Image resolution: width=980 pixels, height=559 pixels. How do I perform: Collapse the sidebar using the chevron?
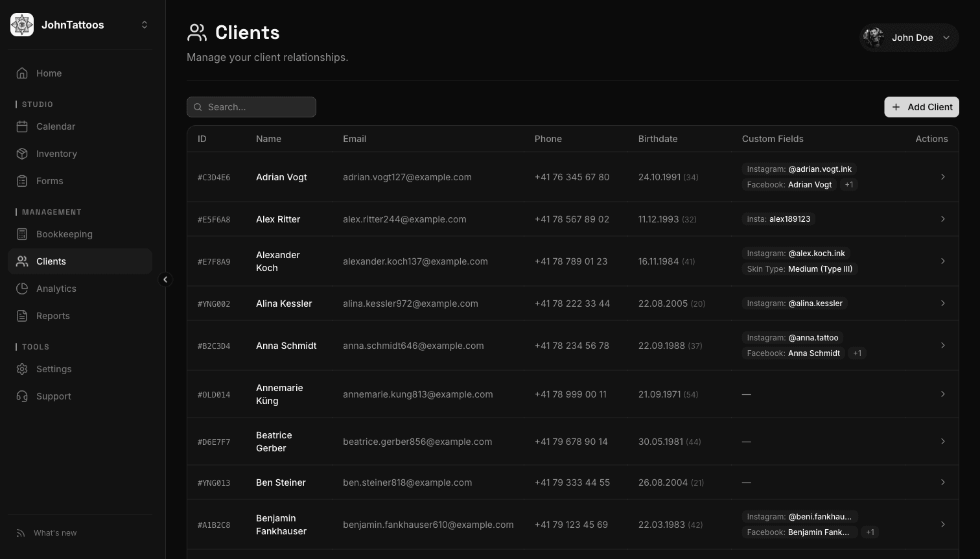pyautogui.click(x=166, y=279)
